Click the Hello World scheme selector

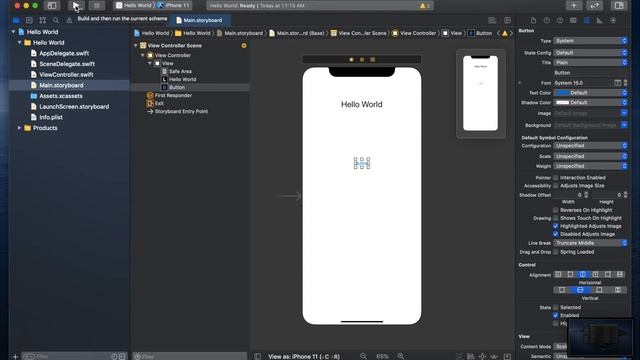(133, 5)
